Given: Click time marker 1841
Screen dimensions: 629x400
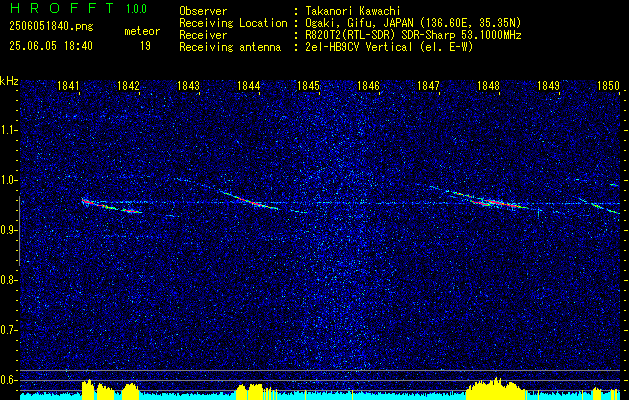Looking at the screenshot, I should click(x=69, y=85).
